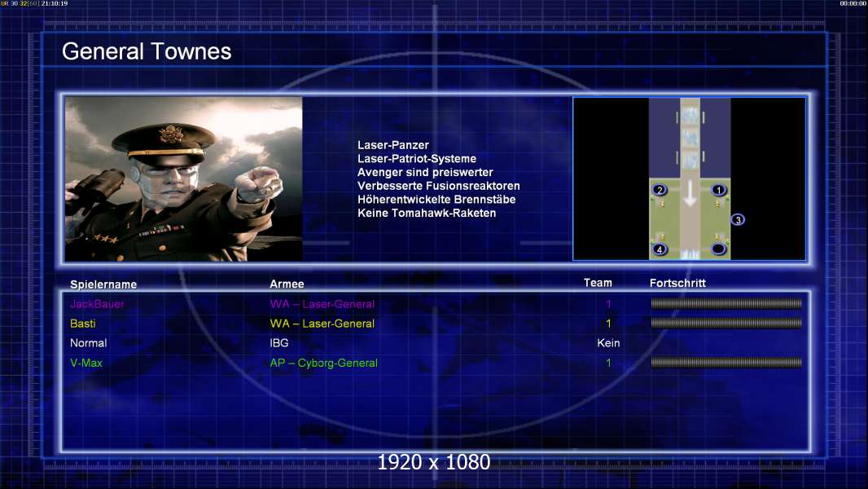The image size is (868, 489).
Task: Click V-Max's loading progress bar
Action: click(726, 363)
